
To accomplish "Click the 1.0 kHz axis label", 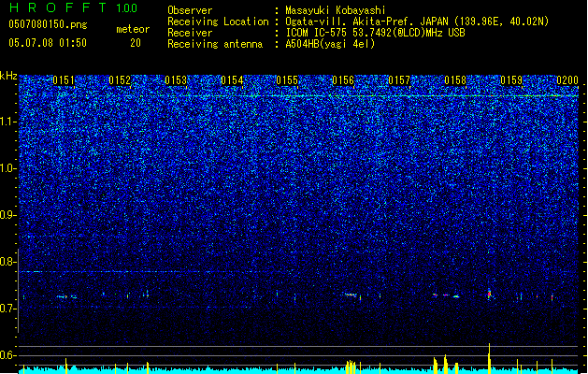I will (x=8, y=168).
